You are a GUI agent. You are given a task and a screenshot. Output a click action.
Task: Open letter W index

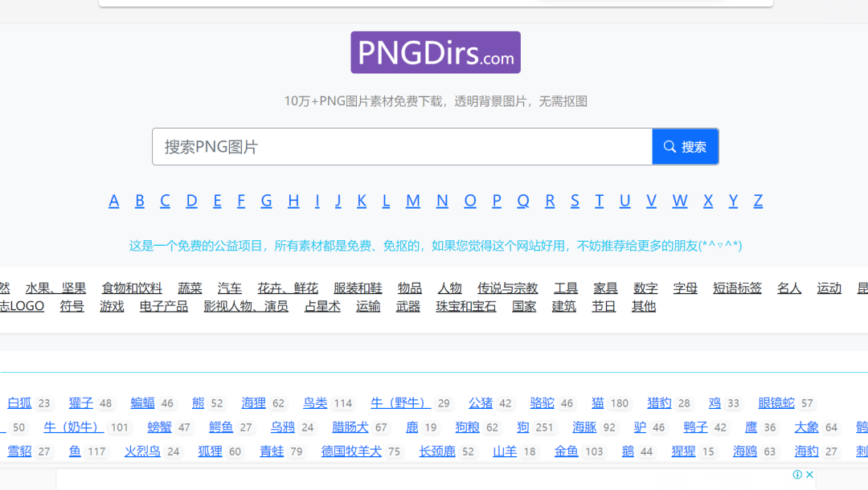coord(680,201)
